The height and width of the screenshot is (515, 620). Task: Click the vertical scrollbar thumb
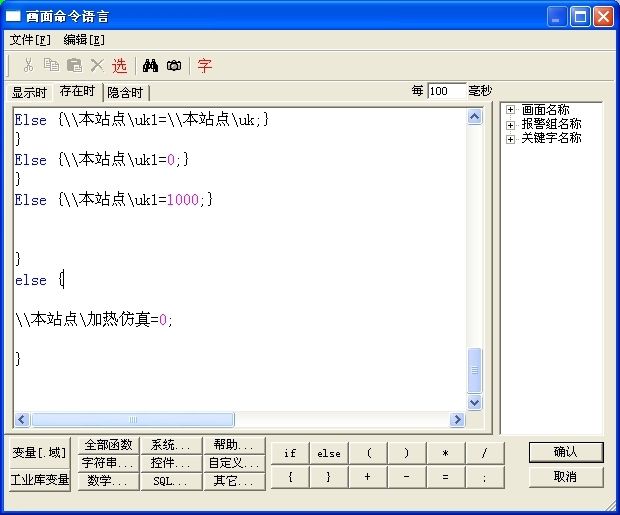pos(474,370)
